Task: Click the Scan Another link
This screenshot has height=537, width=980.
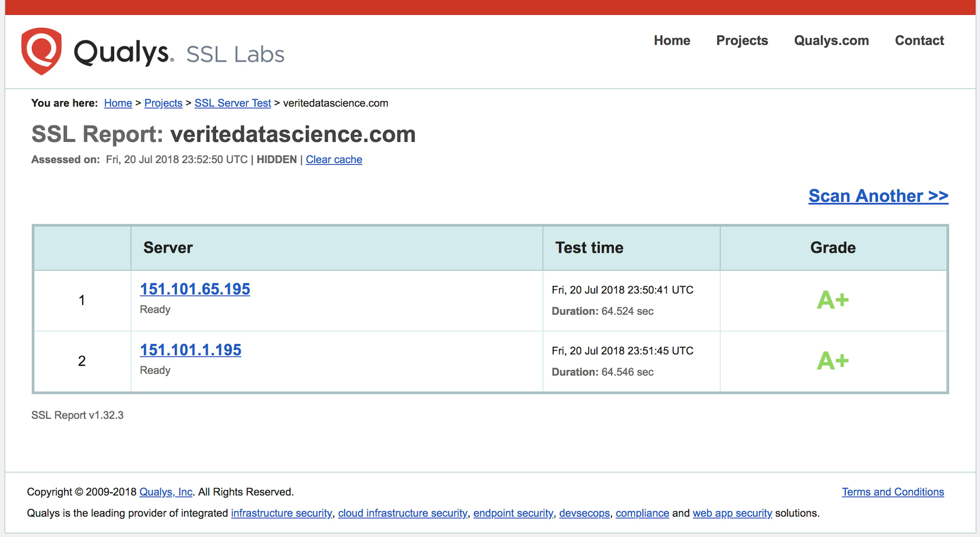Action: pyautogui.click(x=878, y=196)
